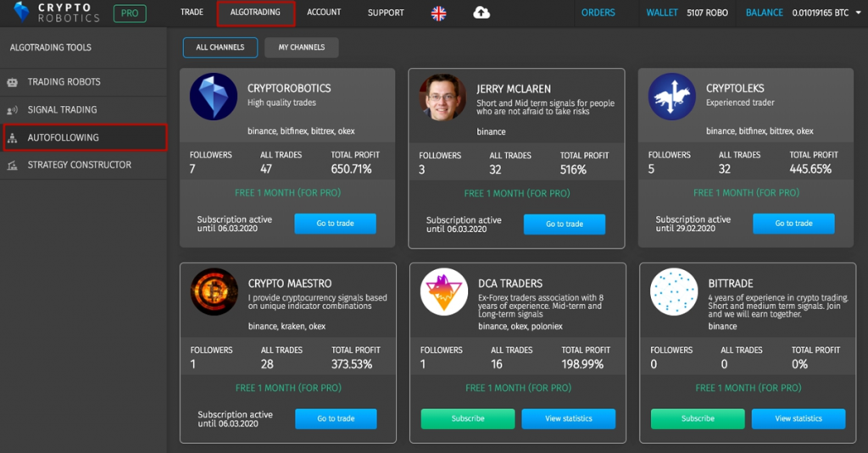Click Jerry McLaren's profile photo
868x453 pixels.
coord(442,97)
